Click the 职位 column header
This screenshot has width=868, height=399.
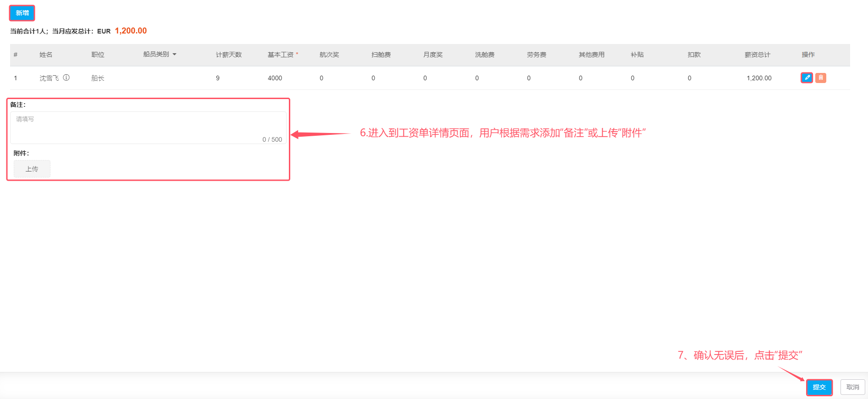pyautogui.click(x=98, y=55)
